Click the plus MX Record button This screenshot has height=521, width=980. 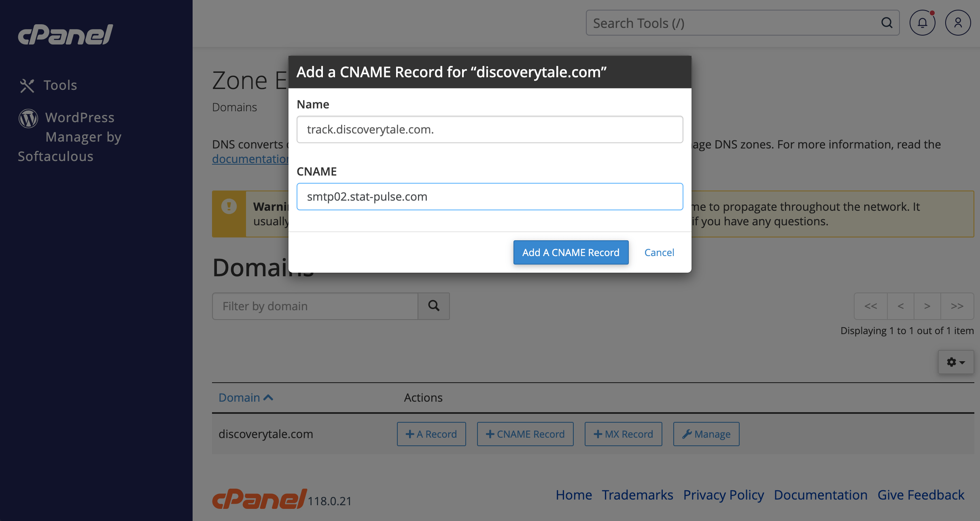coord(623,434)
